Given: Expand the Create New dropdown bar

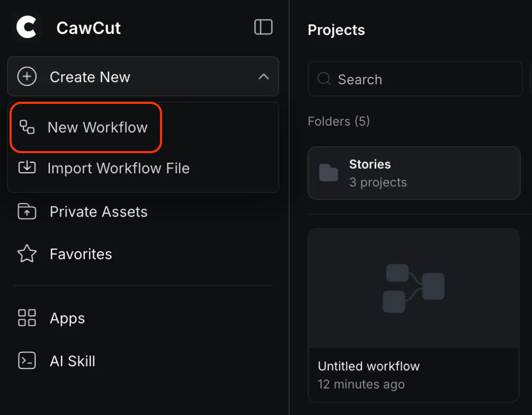Looking at the screenshot, I should [x=143, y=77].
